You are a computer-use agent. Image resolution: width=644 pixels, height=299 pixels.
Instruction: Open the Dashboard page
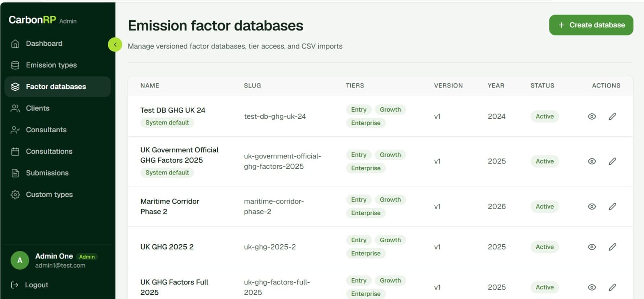pos(58,44)
